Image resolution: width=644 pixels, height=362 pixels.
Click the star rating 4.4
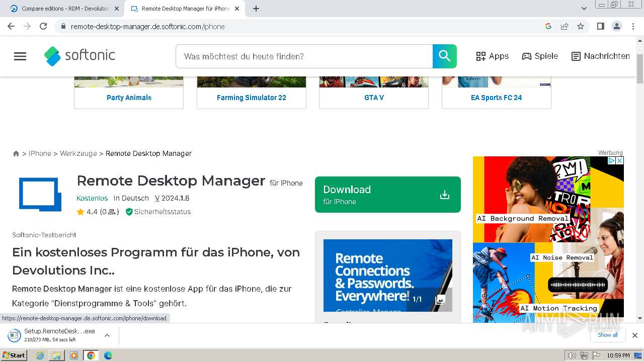pos(87,212)
